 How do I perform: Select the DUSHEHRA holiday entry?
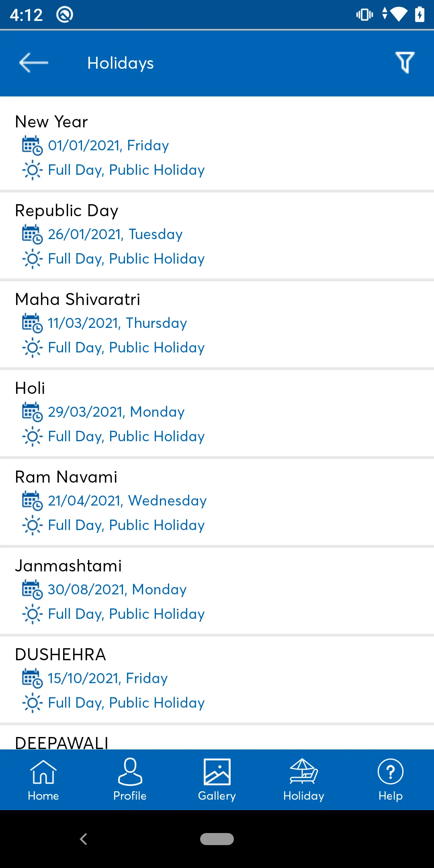[217, 679]
